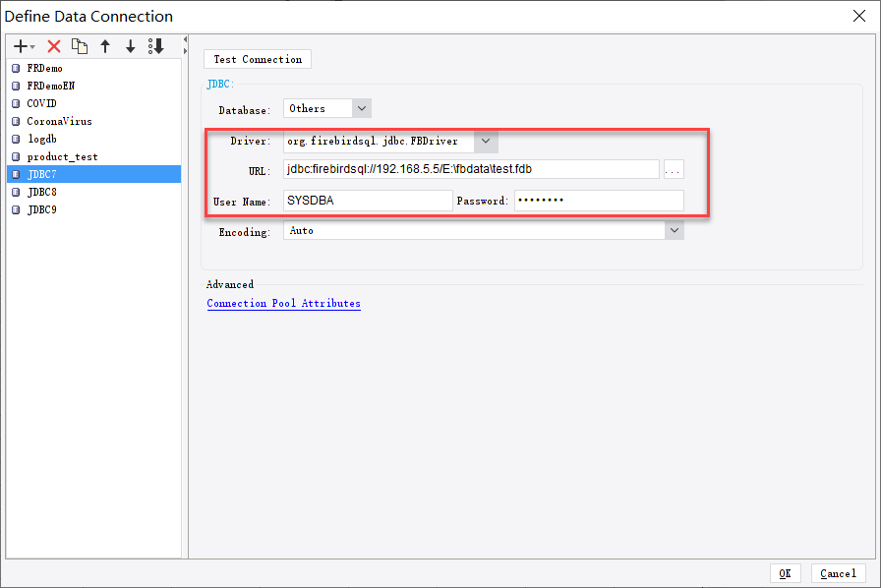Click the database icon beside product_test
881x588 pixels.
click(x=14, y=156)
